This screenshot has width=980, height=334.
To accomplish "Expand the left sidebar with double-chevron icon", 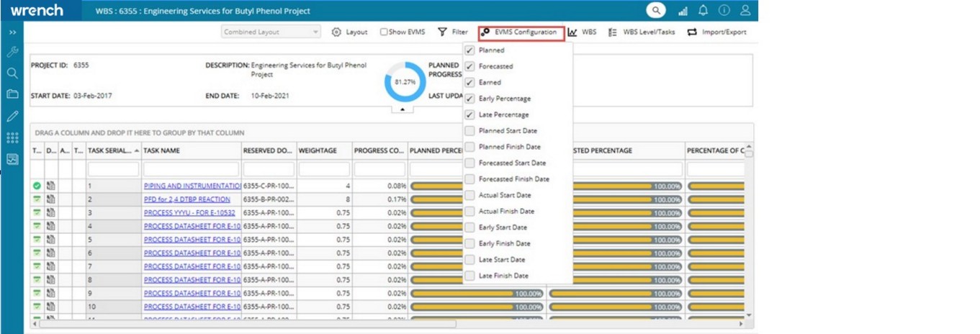I will [12, 33].
